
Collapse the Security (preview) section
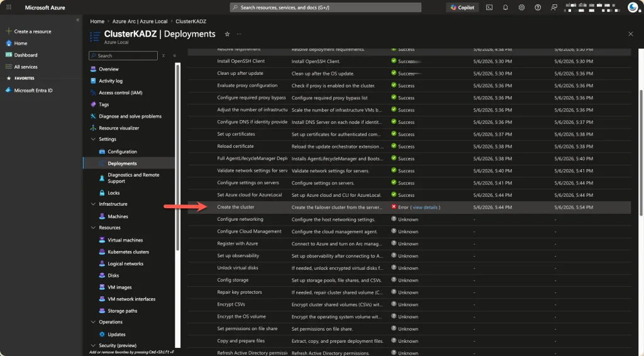pyautogui.click(x=93, y=346)
